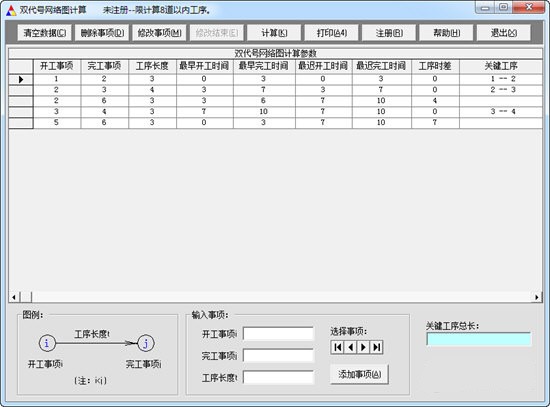Click node j circle in legend

[x=146, y=343]
